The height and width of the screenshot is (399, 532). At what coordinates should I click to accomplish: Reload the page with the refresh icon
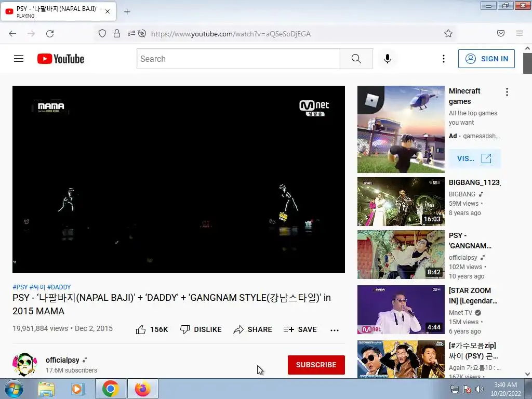click(50, 34)
